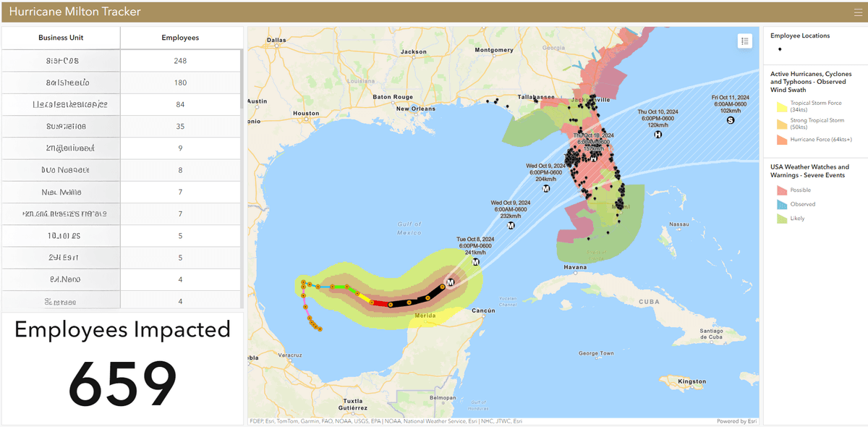This screenshot has width=868, height=427.
Task: Click the Tue Oct 8 6:00PM forecast marker
Action: pos(451,282)
